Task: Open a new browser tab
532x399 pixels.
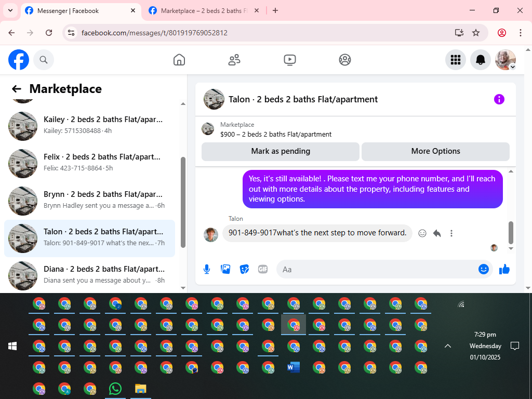Action: pos(275,10)
